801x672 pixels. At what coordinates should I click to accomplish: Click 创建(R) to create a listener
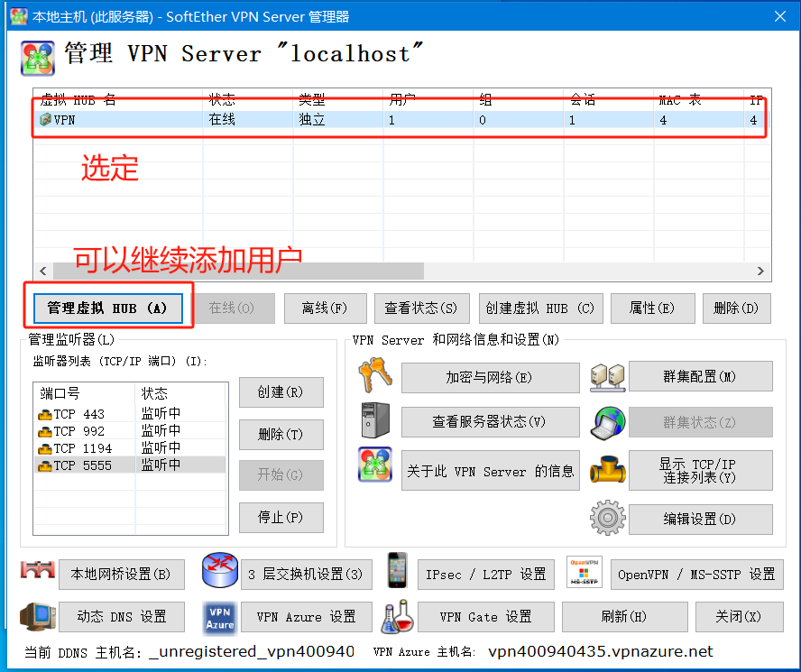point(281,392)
